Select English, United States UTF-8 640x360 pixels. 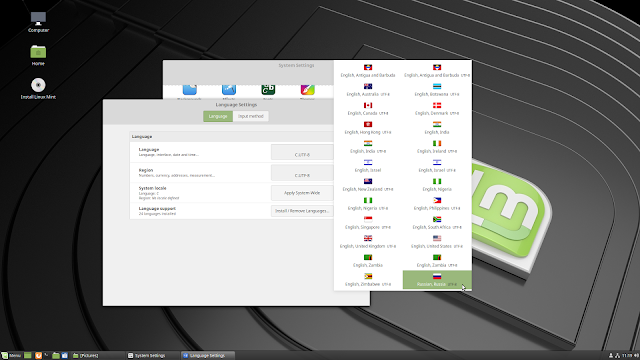coord(437,242)
